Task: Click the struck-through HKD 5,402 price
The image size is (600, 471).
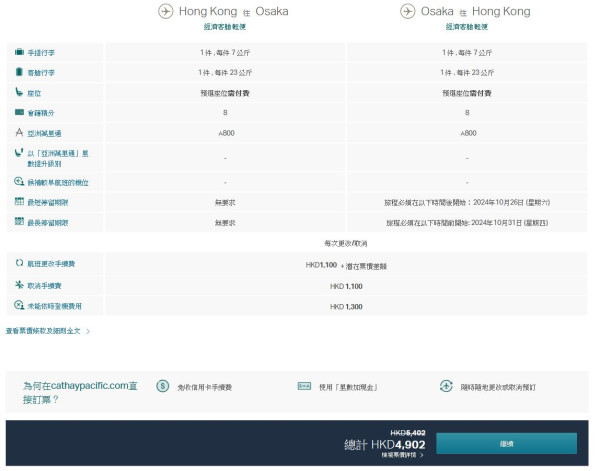Action: pyautogui.click(x=408, y=433)
